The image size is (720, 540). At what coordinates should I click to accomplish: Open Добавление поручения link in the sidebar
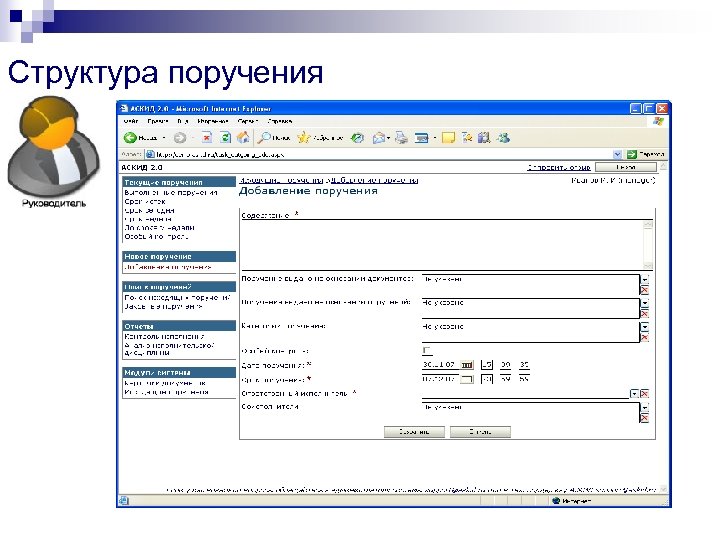coord(168,267)
